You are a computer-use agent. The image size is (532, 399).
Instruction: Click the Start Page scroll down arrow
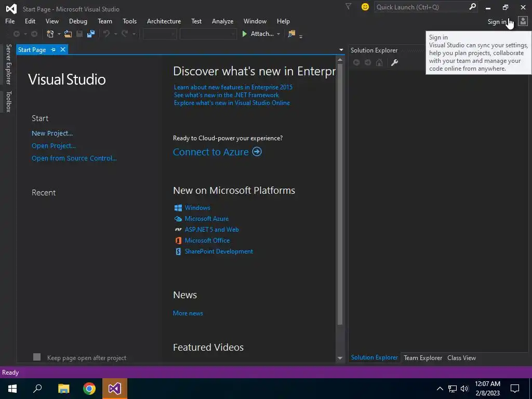pyautogui.click(x=340, y=358)
